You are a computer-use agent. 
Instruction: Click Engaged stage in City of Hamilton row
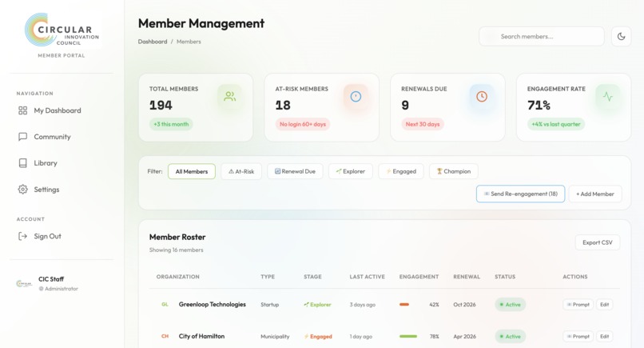point(318,336)
